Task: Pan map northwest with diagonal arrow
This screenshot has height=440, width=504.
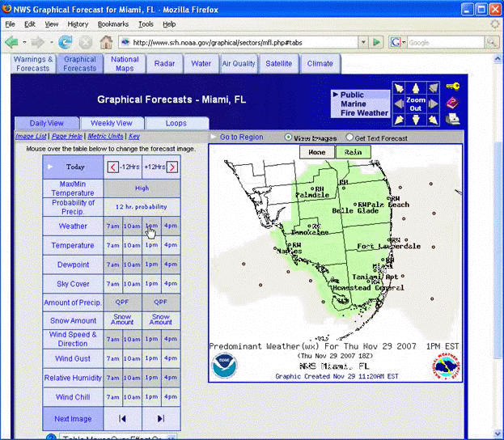Action: (x=399, y=87)
